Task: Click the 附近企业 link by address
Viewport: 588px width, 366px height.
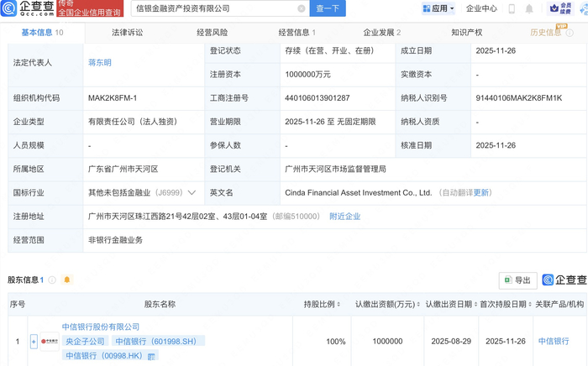Action: click(x=344, y=216)
